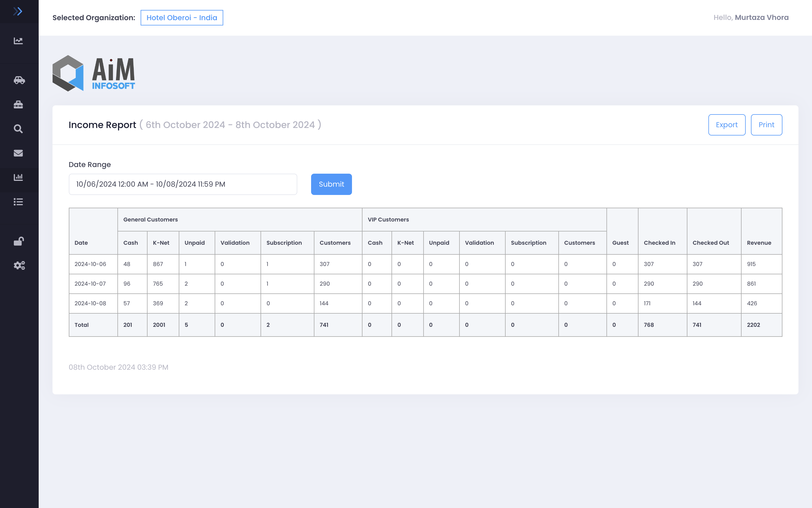Screen dimensions: 812x508
Task: Click the VIP Customers column group header
Action: pos(484,220)
